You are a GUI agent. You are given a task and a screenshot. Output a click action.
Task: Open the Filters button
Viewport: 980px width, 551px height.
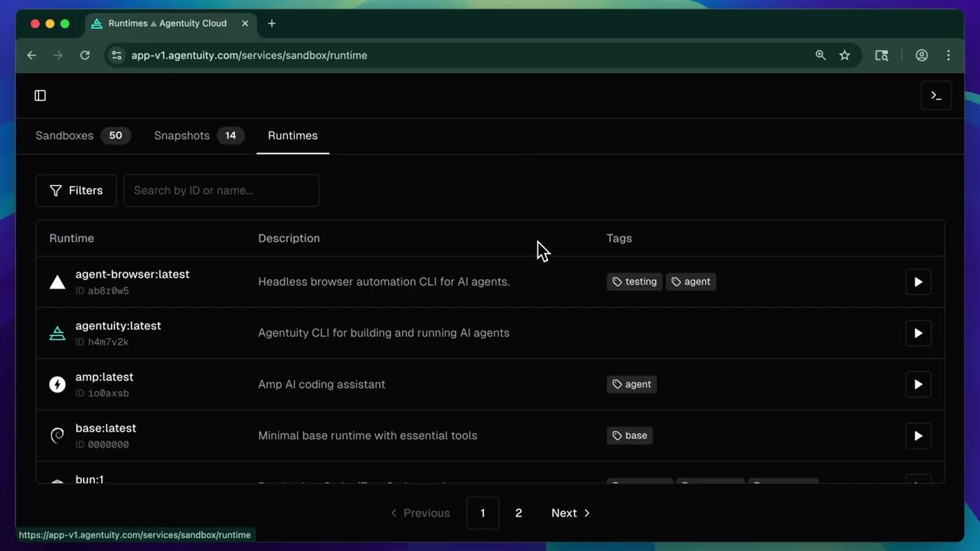(76, 191)
